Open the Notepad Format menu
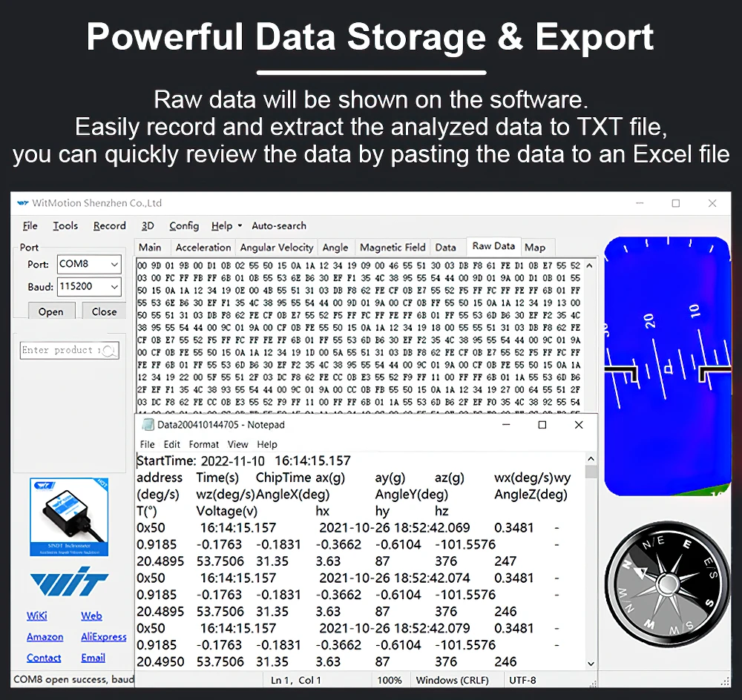 tap(203, 444)
